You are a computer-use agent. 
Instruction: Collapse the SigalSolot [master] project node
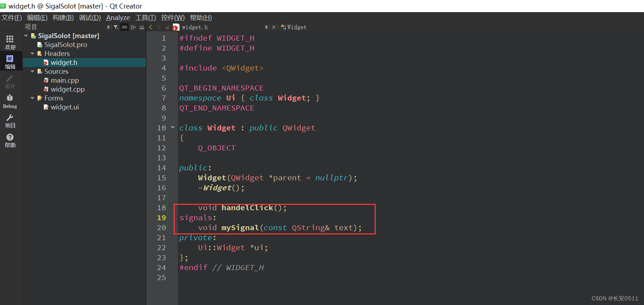point(26,36)
